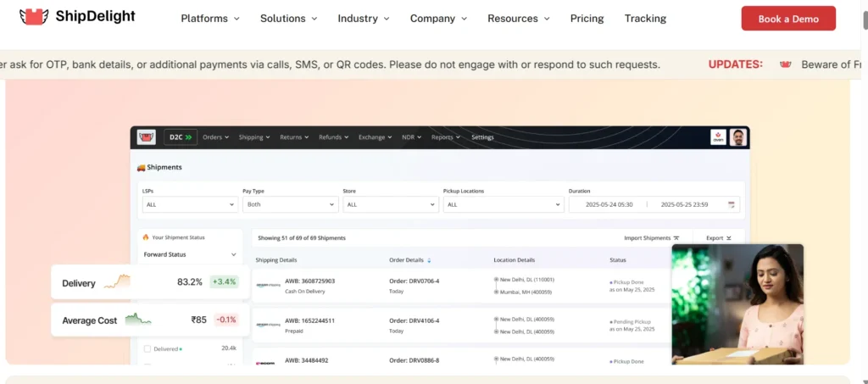The height and width of the screenshot is (384, 868).
Task: Expand the Reports dashboard menu
Action: 446,137
